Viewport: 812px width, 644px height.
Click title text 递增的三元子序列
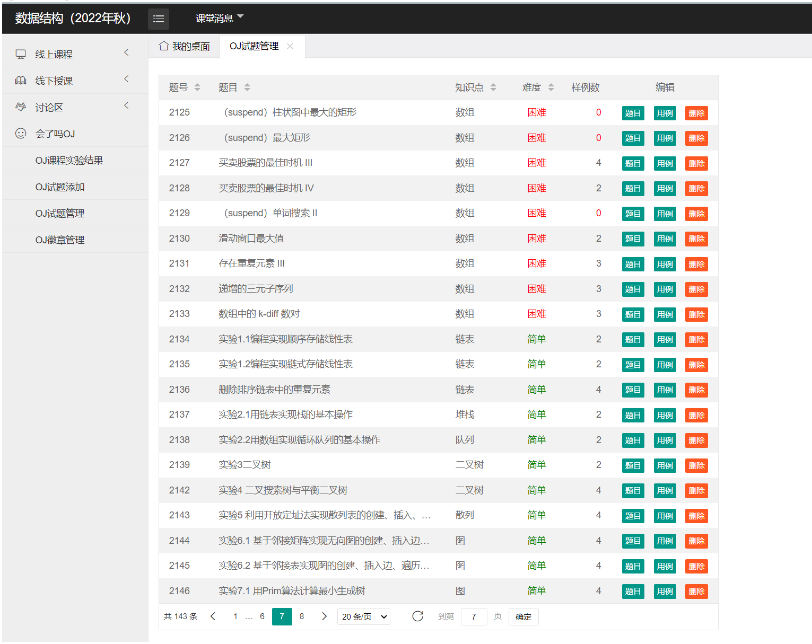click(256, 289)
